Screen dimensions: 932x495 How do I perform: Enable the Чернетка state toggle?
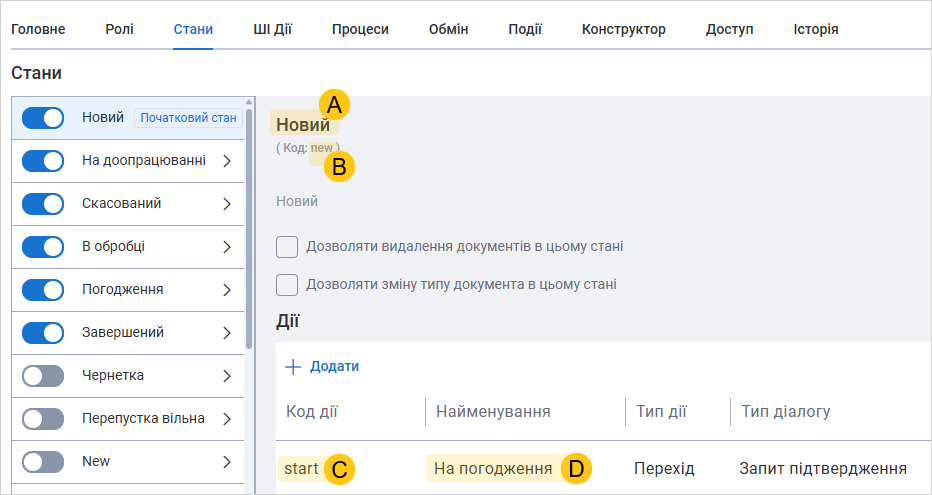[x=43, y=376]
